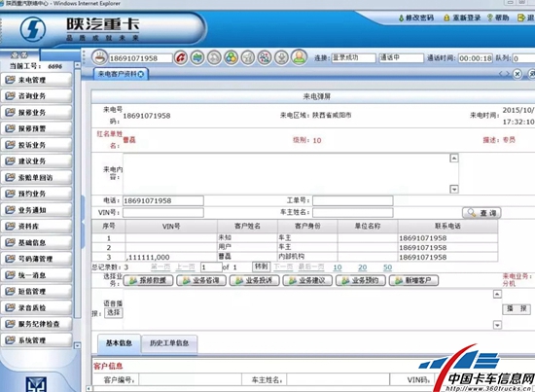Open 投诉业务 sidebar item
The image size is (535, 392).
(37, 145)
